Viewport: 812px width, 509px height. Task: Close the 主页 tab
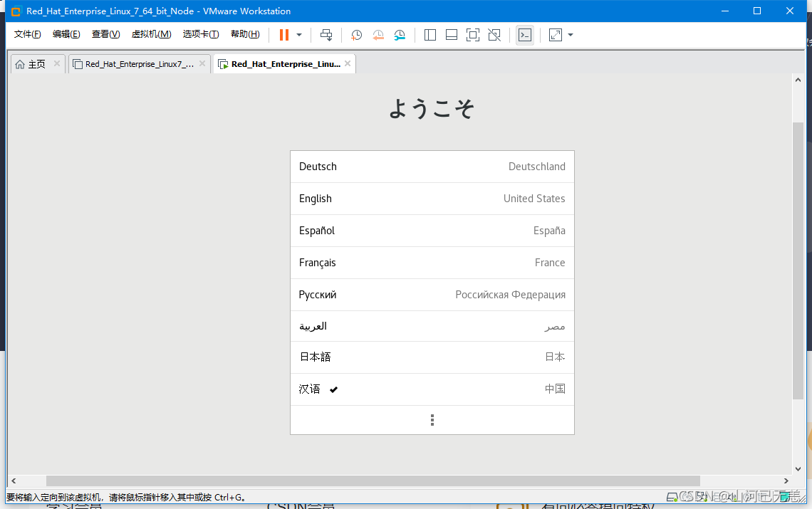coord(57,63)
